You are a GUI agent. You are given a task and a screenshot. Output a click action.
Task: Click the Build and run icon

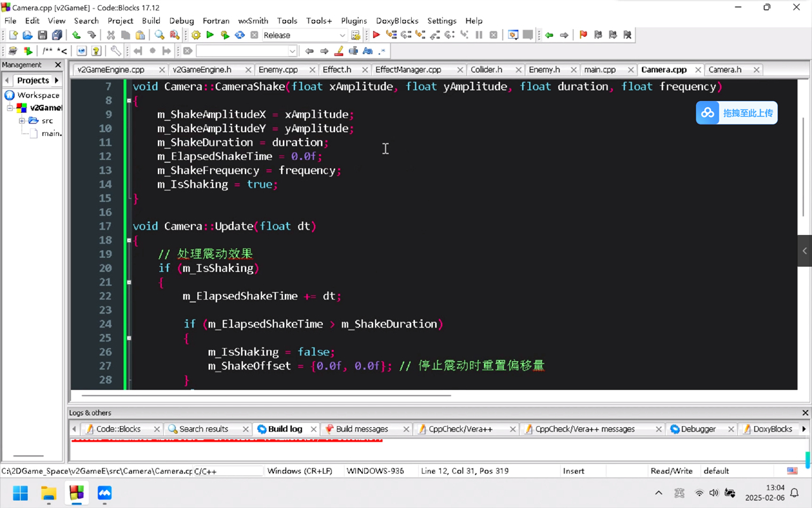point(225,35)
